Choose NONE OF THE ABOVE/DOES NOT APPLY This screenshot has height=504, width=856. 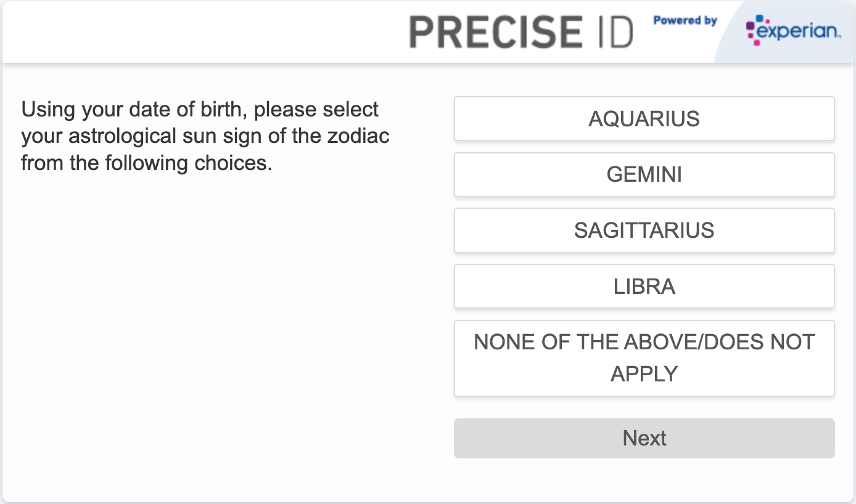[x=644, y=358]
